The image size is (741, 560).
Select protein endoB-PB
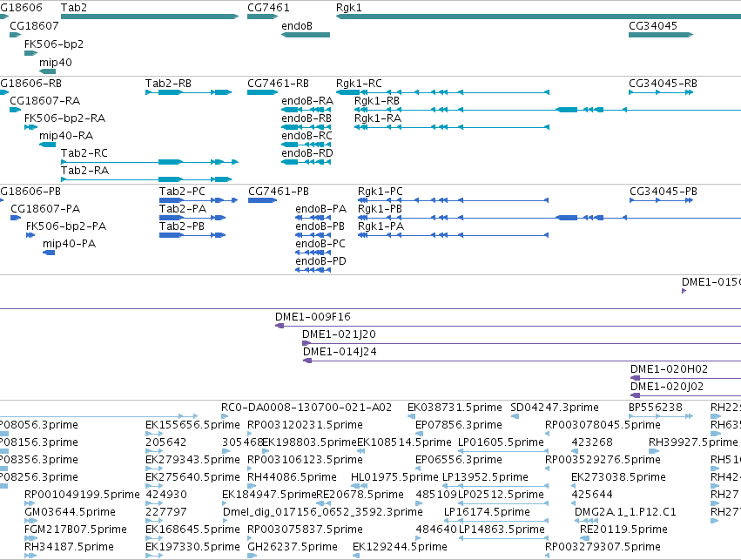(x=320, y=226)
